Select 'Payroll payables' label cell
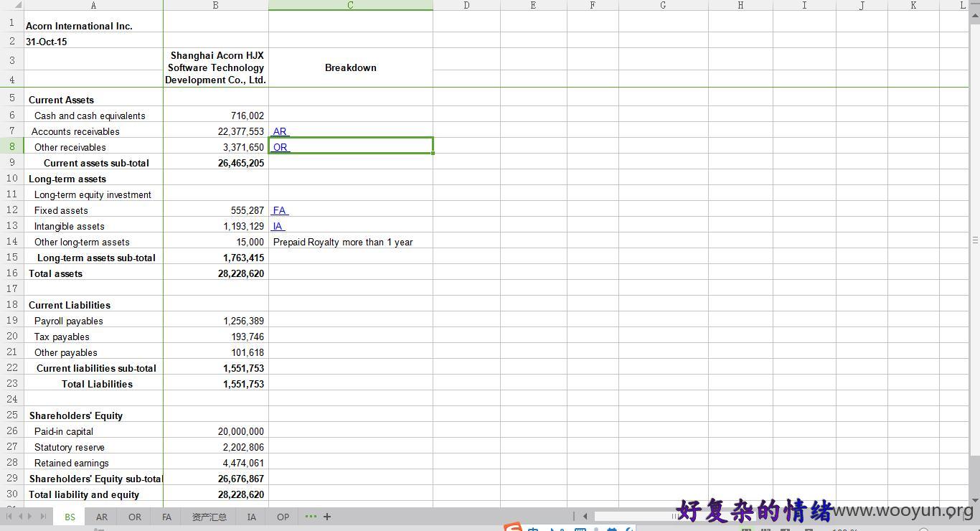The height and width of the screenshot is (531, 980). pos(93,321)
